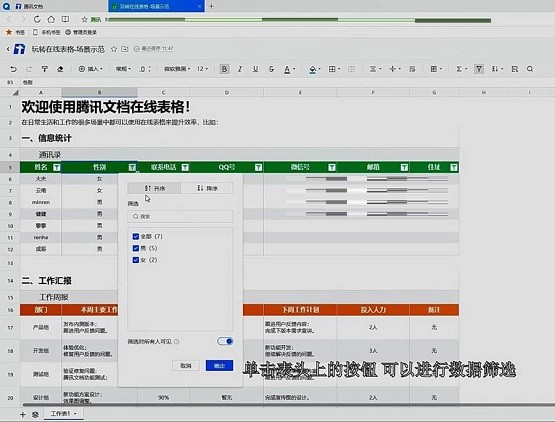Open the number format (常规) dropdown
The height and width of the screenshot is (422, 555).
tap(123, 69)
